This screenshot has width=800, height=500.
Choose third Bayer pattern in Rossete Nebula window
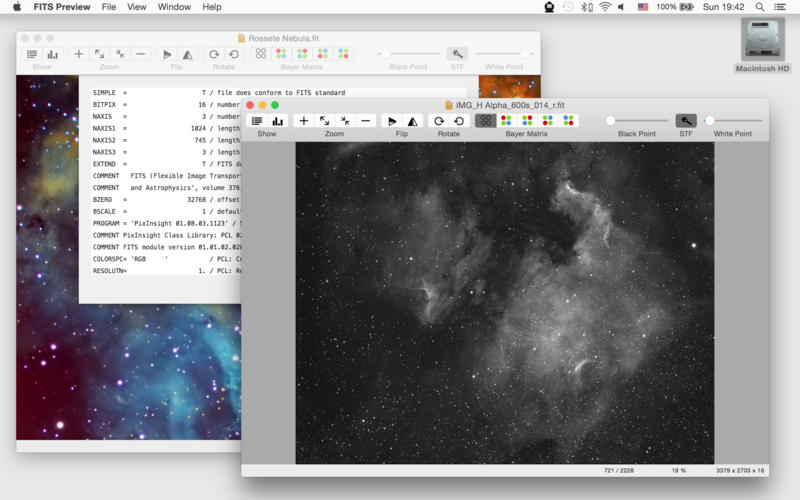pyautogui.click(x=302, y=54)
